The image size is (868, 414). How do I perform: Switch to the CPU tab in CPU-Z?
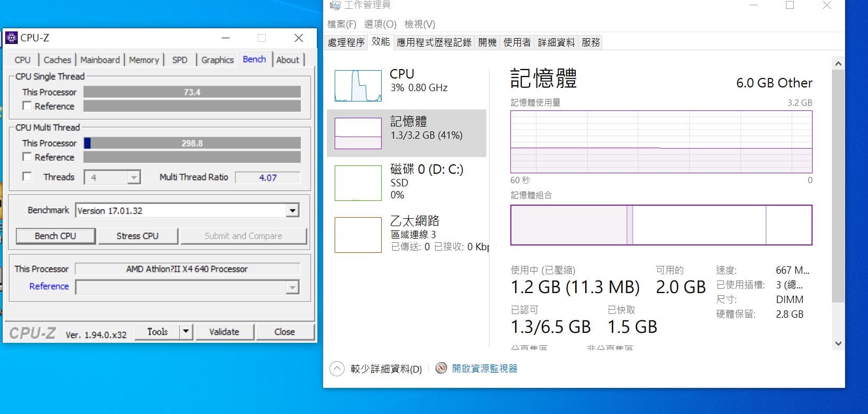point(22,60)
